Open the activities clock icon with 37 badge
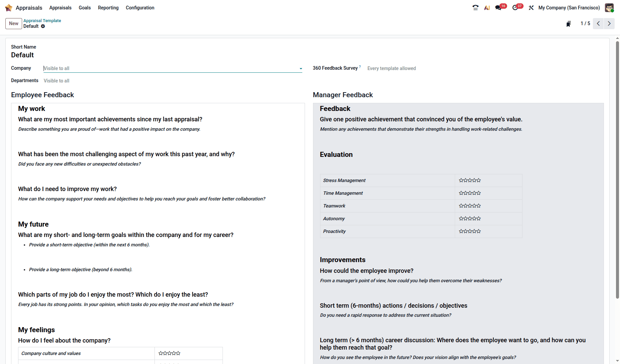 click(x=515, y=8)
